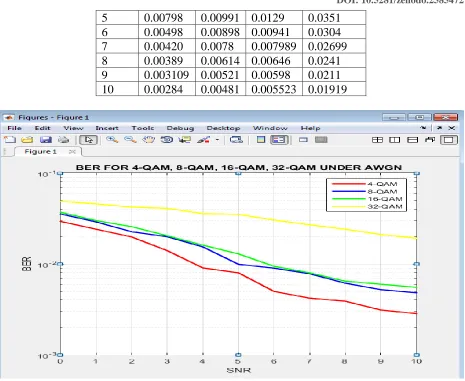Toggle the Edit Plot arrow tool
The image size is (465, 381).
pyautogui.click(x=88, y=140)
